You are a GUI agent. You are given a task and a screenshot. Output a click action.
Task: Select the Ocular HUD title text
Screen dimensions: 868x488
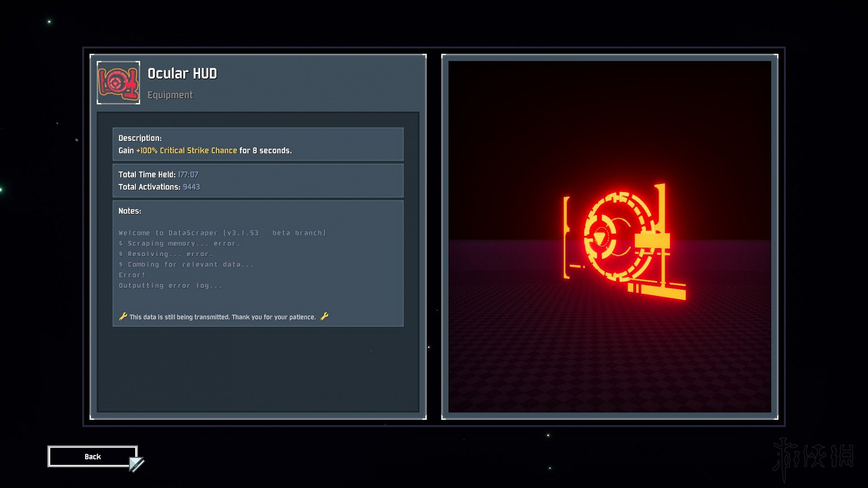pos(182,73)
